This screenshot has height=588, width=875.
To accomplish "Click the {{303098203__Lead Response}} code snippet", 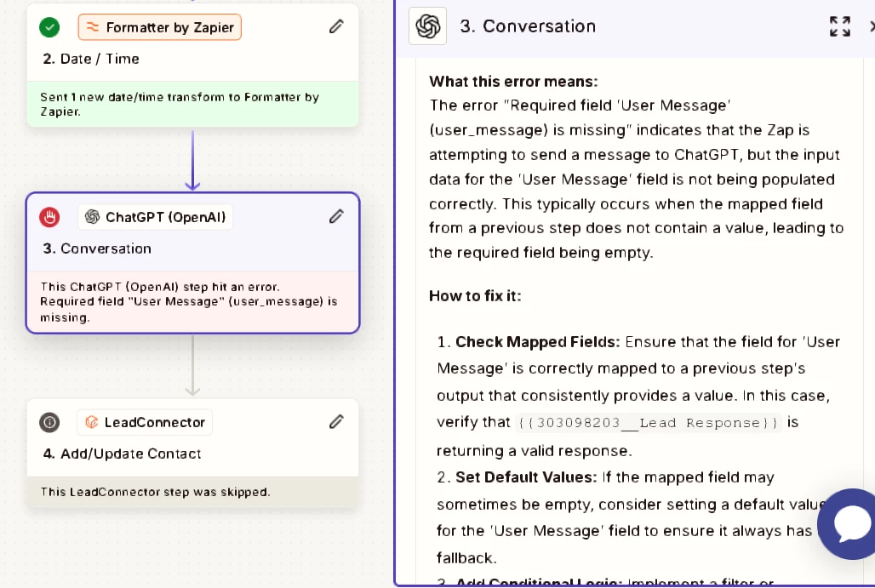I will [649, 423].
